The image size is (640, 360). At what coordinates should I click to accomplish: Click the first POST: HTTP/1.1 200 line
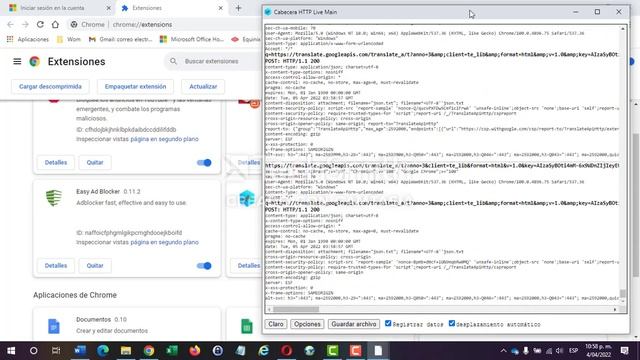292,61
